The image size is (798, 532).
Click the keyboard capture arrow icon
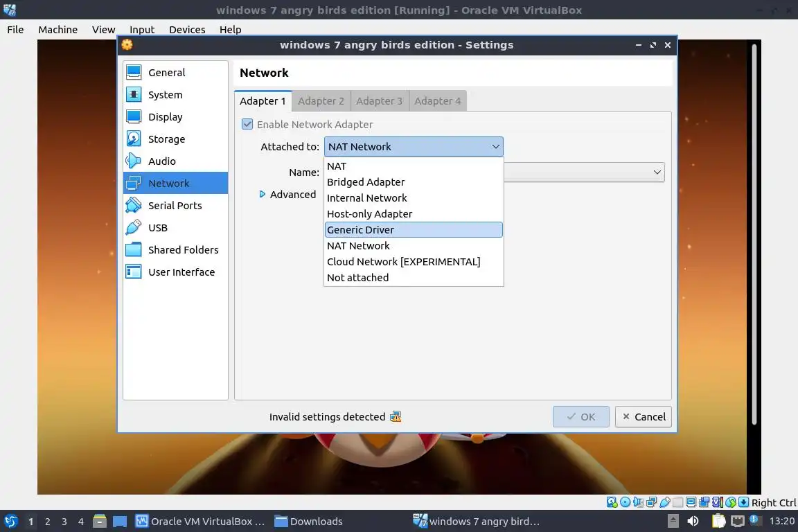pyautogui.click(x=743, y=502)
